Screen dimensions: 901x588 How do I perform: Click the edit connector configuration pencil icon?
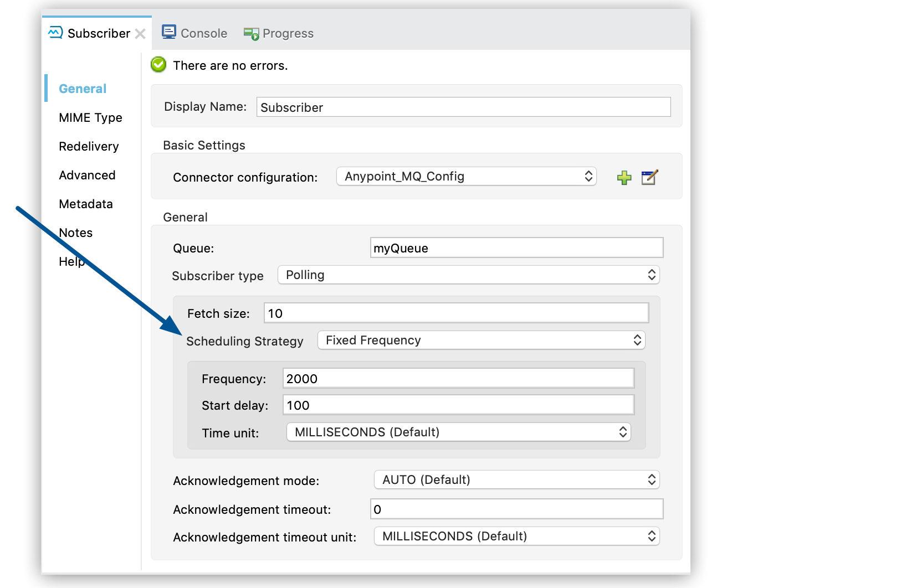649,177
